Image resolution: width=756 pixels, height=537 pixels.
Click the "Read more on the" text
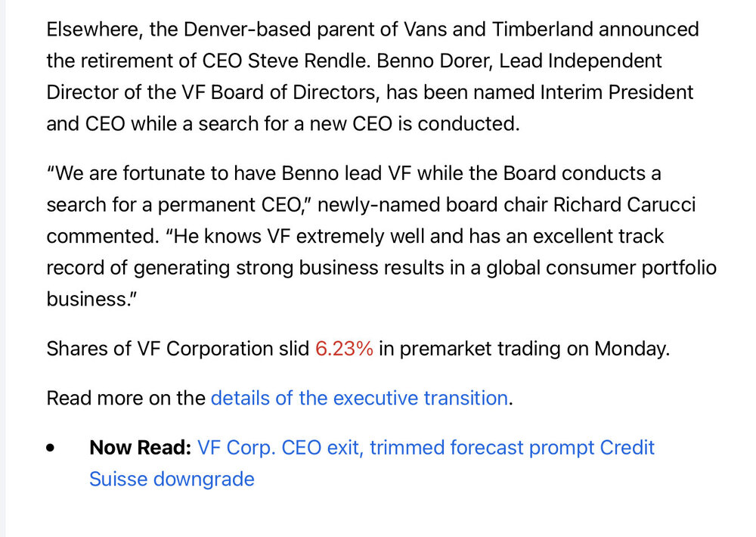[125, 398]
